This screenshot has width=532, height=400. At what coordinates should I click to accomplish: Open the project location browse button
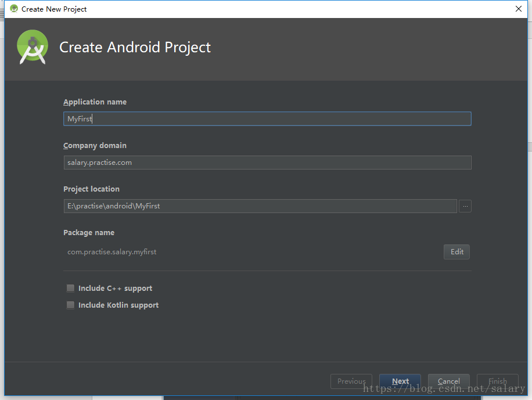click(465, 206)
